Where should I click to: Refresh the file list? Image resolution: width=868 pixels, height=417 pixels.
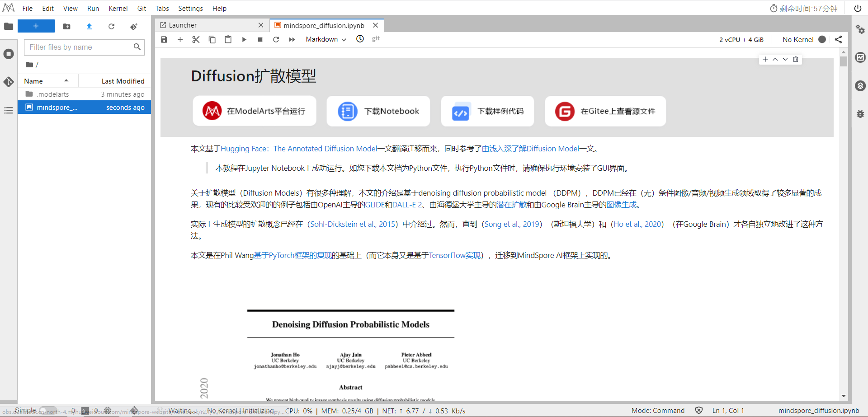pos(111,27)
